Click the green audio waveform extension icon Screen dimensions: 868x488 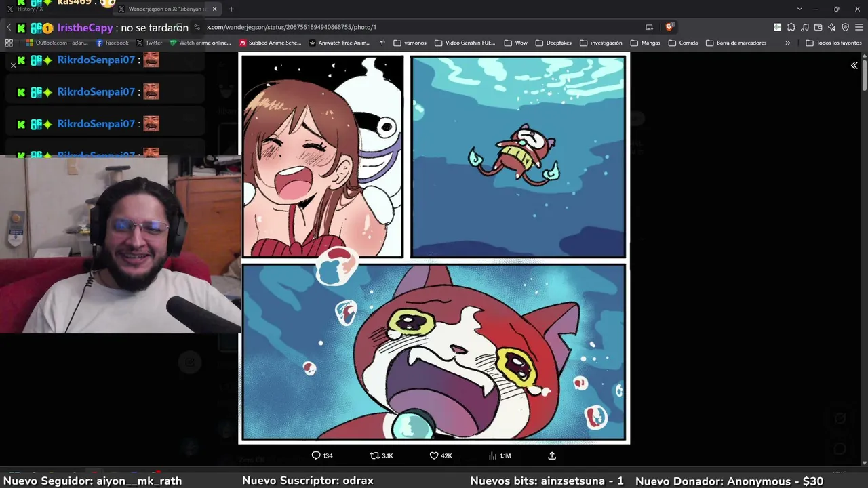[x=777, y=27]
